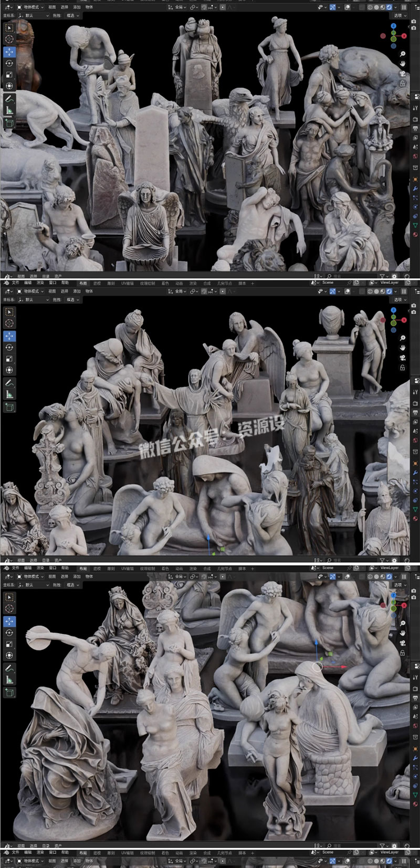Select the Select Box tool in middle Blender window
The width and height of the screenshot is (420, 868).
tap(9, 311)
